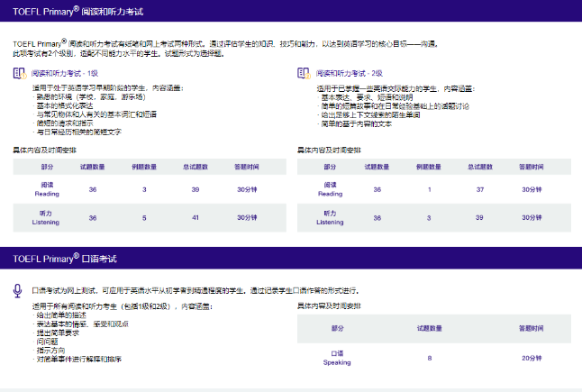
Task: Click the heading '阅读和听力考试 - 1级'
Action: [65, 74]
